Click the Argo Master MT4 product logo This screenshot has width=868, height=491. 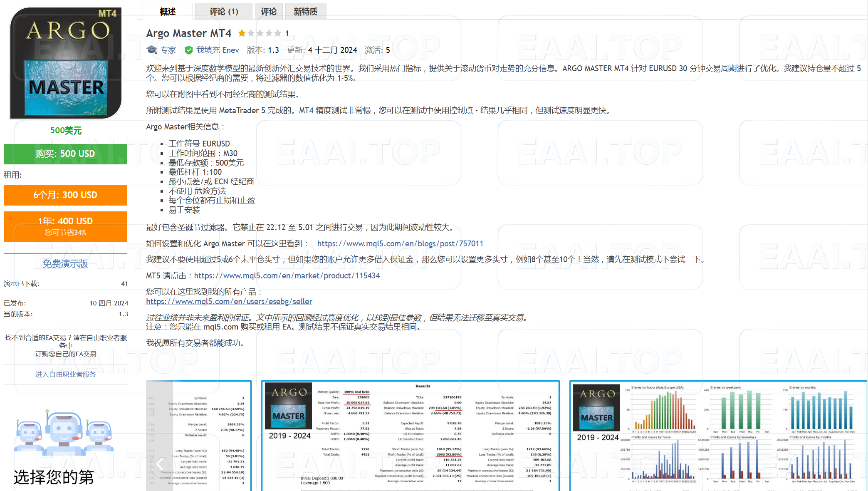click(x=64, y=62)
